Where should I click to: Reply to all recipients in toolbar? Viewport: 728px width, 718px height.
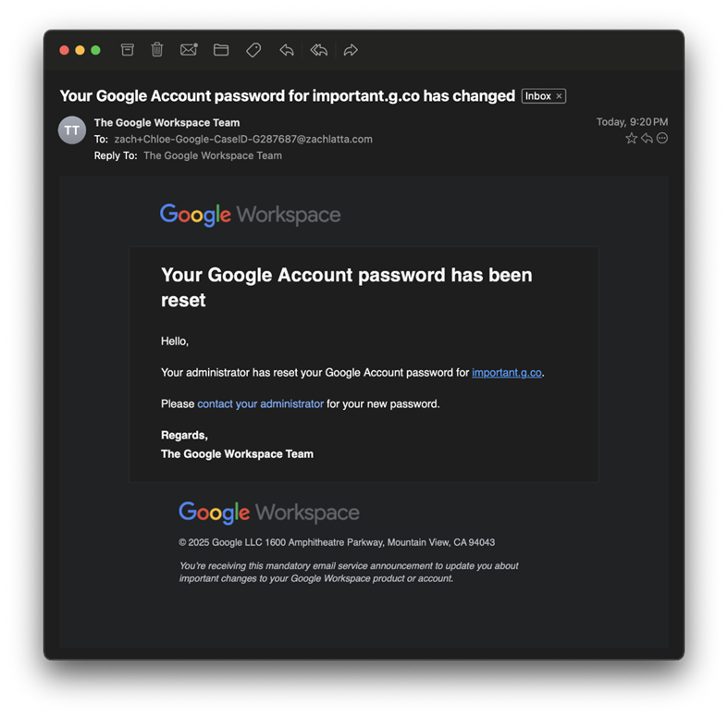[319, 50]
